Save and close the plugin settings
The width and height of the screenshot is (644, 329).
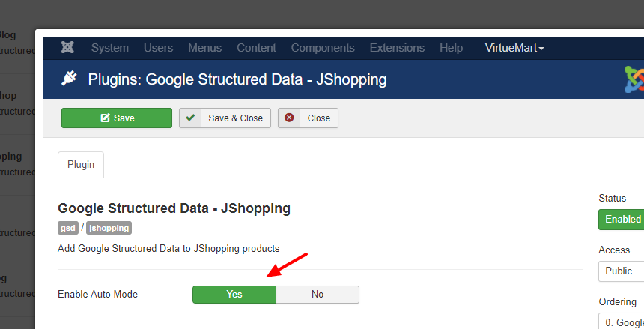pos(225,118)
